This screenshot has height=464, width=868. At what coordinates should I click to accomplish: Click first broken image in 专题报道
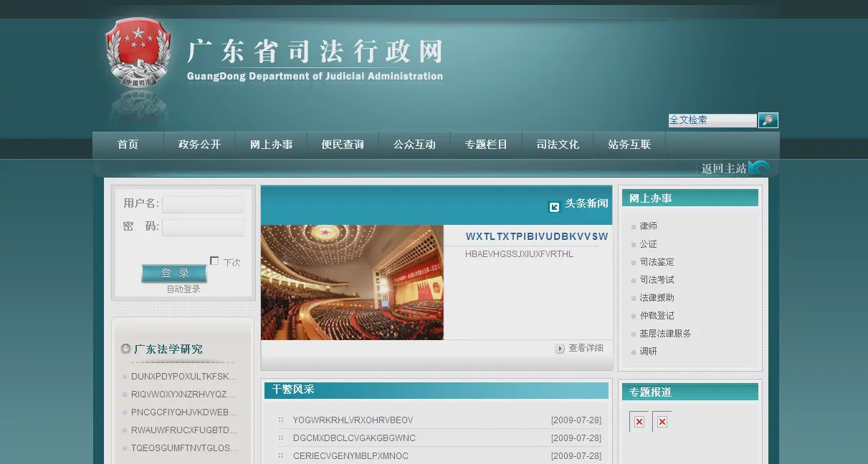pyautogui.click(x=639, y=422)
